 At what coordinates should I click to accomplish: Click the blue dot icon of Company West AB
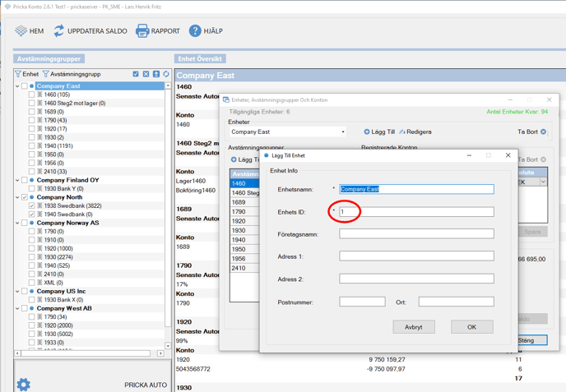click(x=32, y=308)
